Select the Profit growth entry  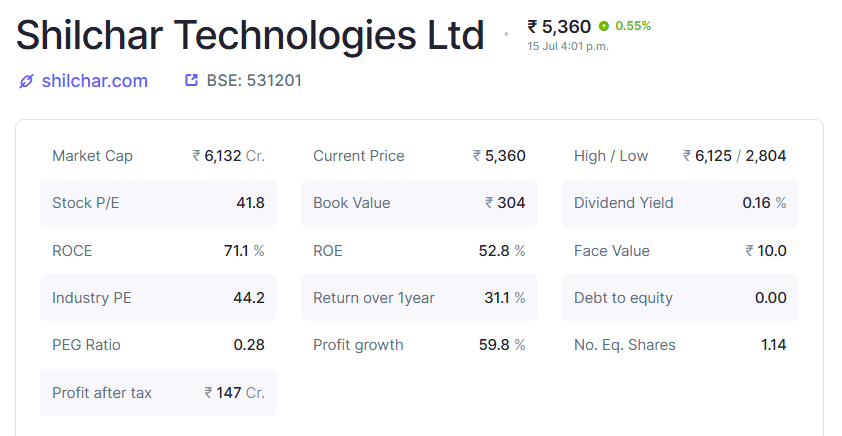click(x=419, y=345)
